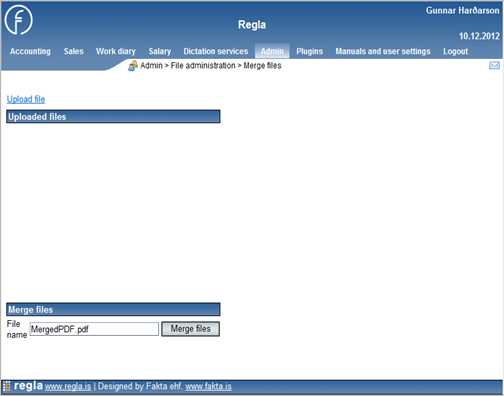Image resolution: width=504 pixels, height=396 pixels.
Task: Open the Accounting menu
Action: click(x=30, y=51)
